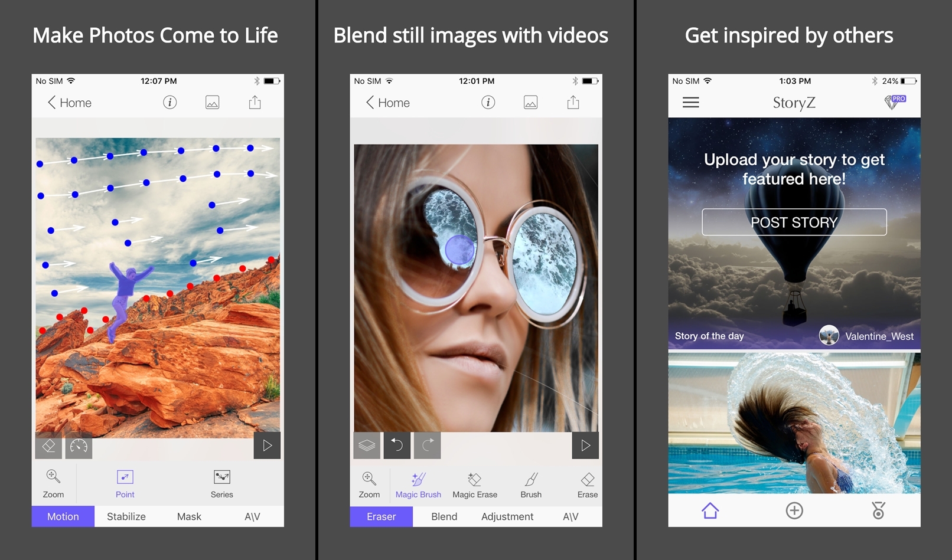Viewport: 952px width, 560px height.
Task: Open the layers icon in middle screen
Action: [x=367, y=445]
